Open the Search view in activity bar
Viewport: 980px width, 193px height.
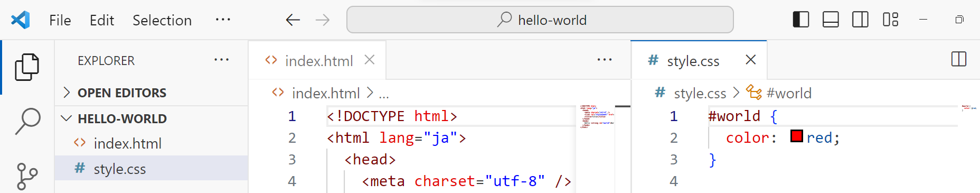[x=27, y=121]
